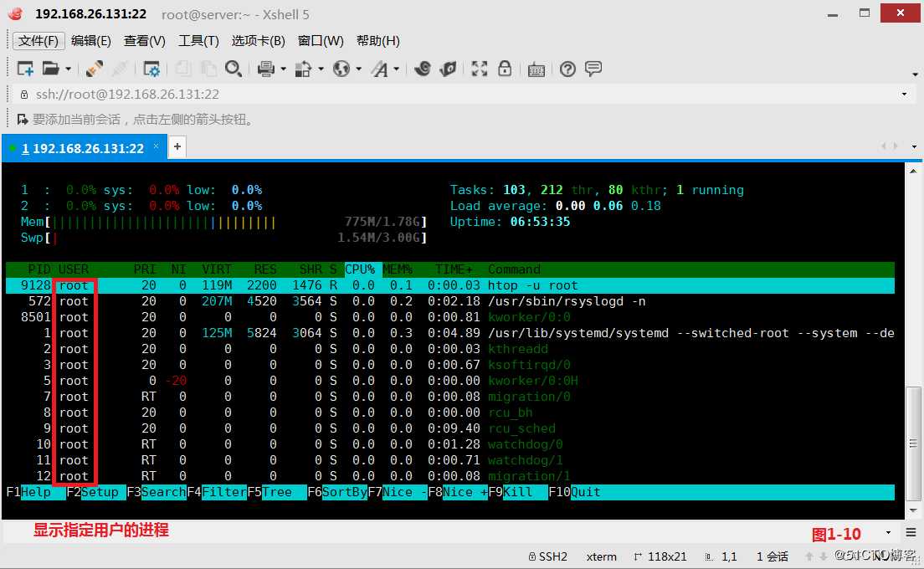Click the Copy icon in toolbar
924x569 pixels.
pyautogui.click(x=183, y=69)
